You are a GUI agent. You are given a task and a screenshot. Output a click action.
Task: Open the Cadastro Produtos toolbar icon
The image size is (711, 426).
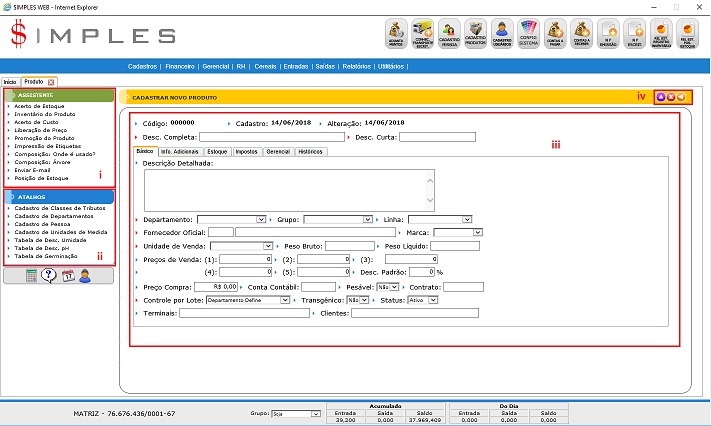(x=475, y=34)
